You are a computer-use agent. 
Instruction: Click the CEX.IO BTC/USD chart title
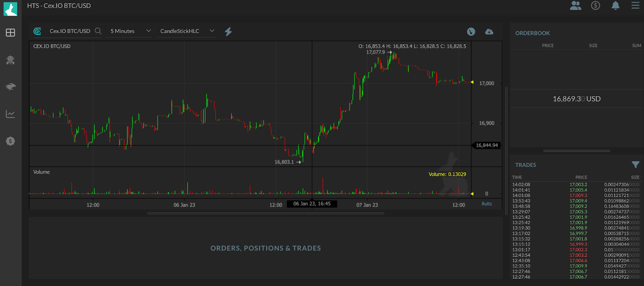point(52,46)
